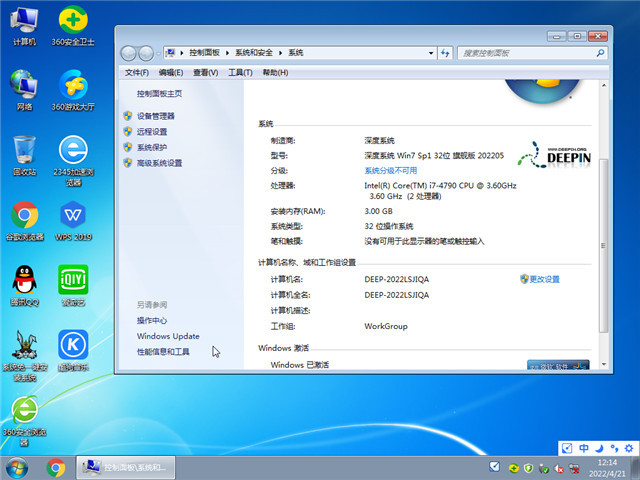
Task: Click the DEEPIN logo image
Action: coord(554,155)
